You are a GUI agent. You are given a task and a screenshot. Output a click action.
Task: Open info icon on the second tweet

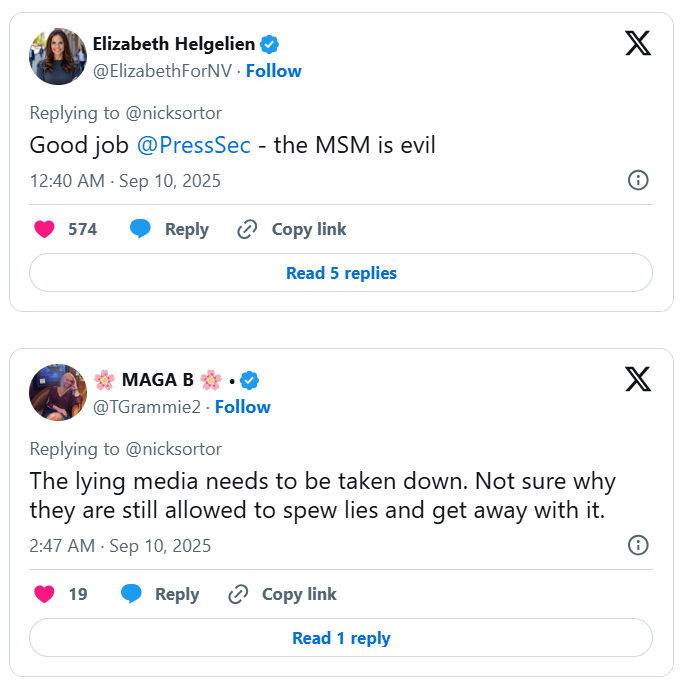coord(637,545)
